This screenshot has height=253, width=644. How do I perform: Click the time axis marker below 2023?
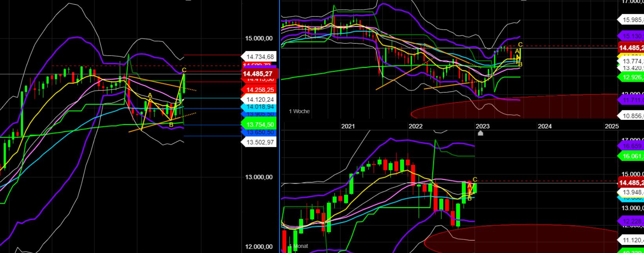click(x=481, y=133)
